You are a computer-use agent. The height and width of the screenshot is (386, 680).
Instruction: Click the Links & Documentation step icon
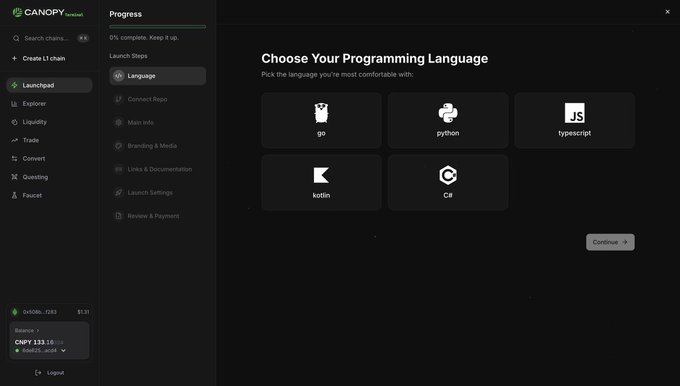point(118,169)
